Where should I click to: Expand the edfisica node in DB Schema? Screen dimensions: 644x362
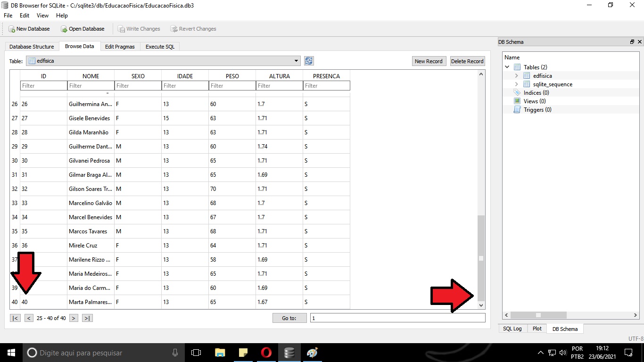516,75
